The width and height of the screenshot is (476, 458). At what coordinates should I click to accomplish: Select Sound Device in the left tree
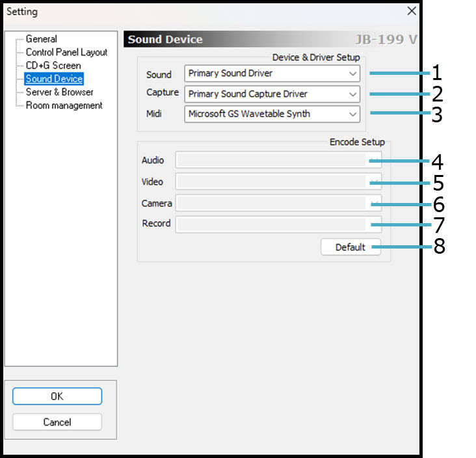click(x=54, y=79)
